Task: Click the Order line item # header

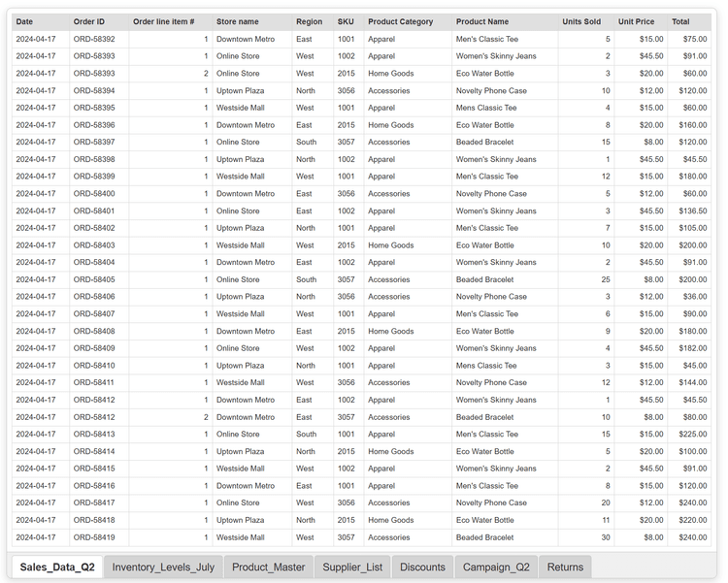Action: tap(171, 21)
